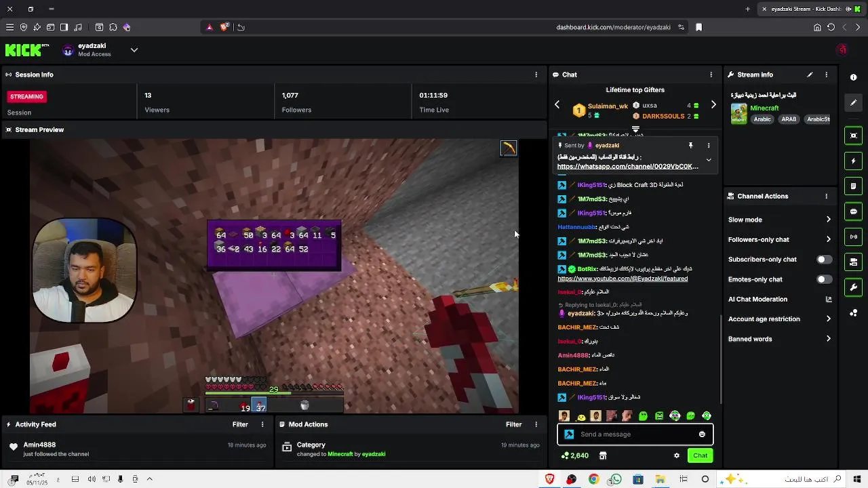Toggle the document widget sidebar icon
The height and width of the screenshot is (488, 868).
click(x=854, y=186)
